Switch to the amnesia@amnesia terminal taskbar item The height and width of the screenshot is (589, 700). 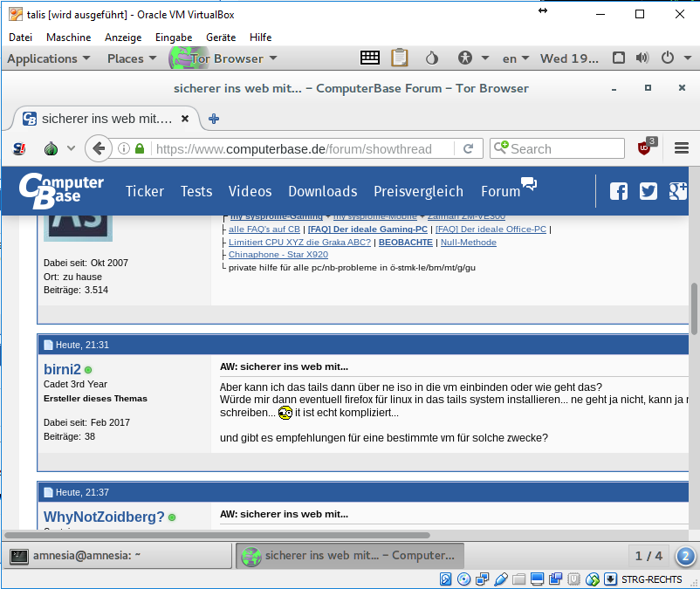click(117, 556)
